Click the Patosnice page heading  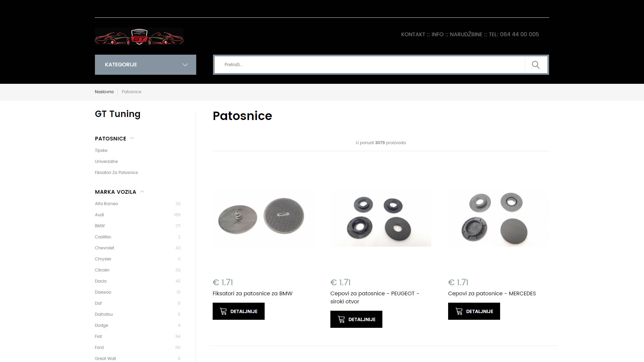242,116
